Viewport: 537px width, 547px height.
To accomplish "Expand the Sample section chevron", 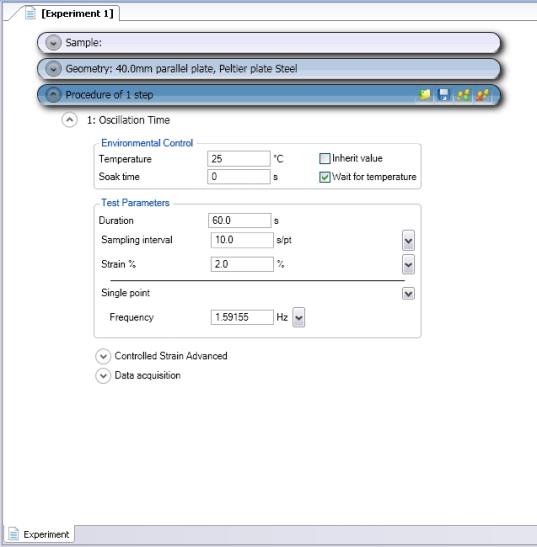I will pyautogui.click(x=53, y=43).
